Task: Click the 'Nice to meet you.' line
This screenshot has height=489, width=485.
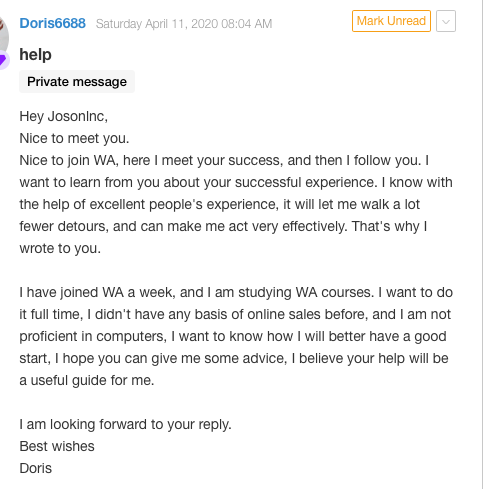Action: tap(74, 139)
